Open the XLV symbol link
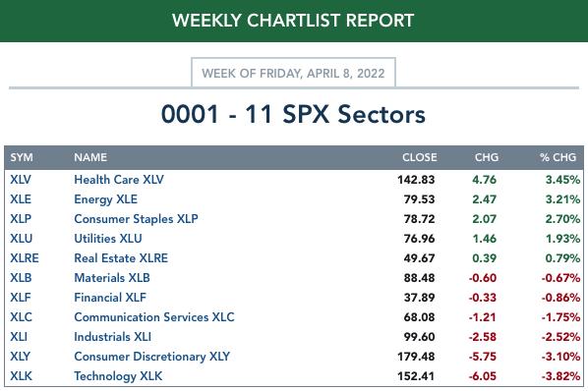This screenshot has width=588, height=391. click(21, 180)
